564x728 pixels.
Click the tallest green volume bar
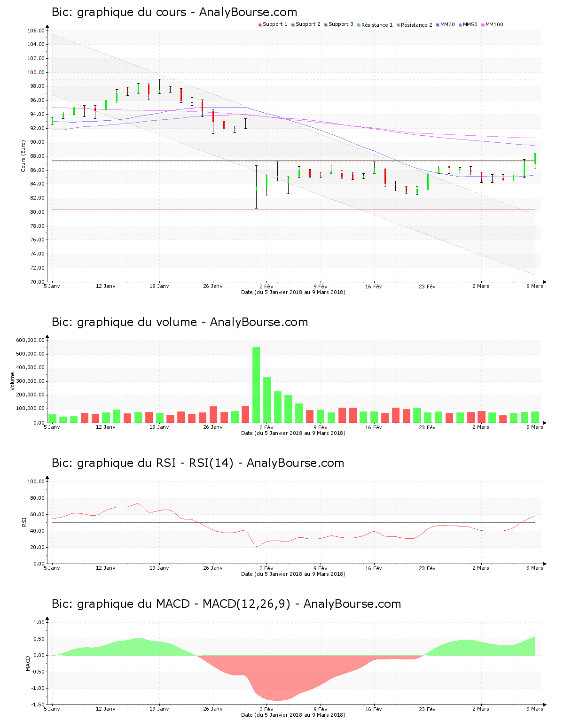257,385
